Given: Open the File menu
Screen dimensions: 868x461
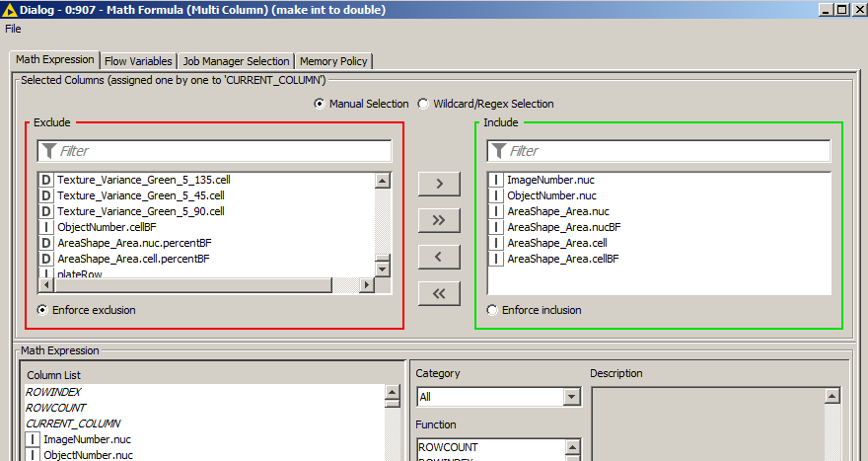Looking at the screenshot, I should click(13, 29).
